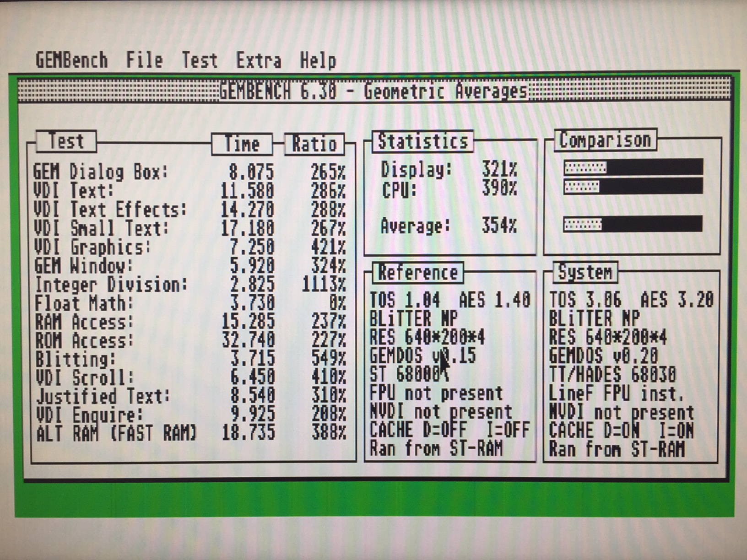The image size is (747, 560).
Task: Click 'RES 640*200*4' in System panel
Action: tap(608, 337)
